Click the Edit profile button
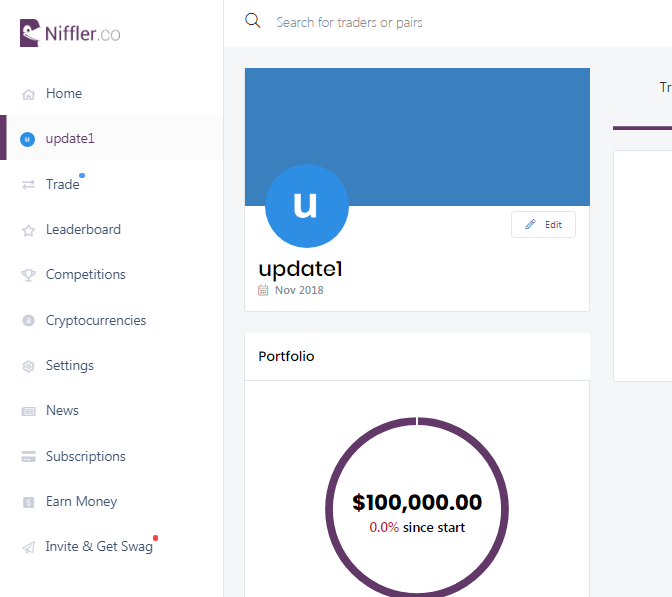 pos(543,225)
